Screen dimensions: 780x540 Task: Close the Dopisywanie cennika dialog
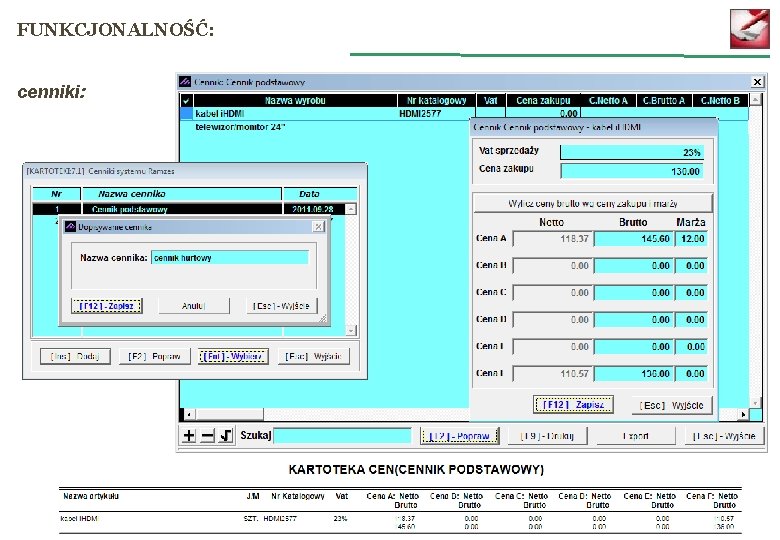[x=318, y=227]
